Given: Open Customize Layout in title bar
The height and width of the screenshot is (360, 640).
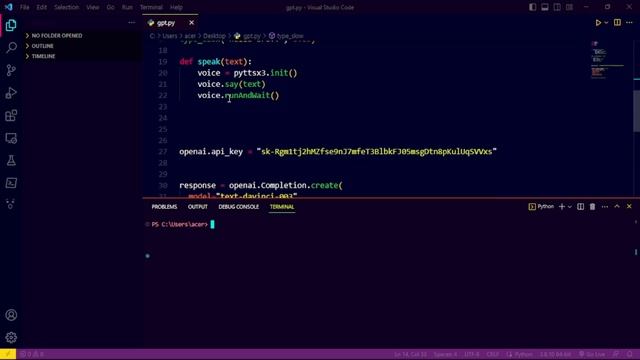Looking at the screenshot, I should [569, 7].
